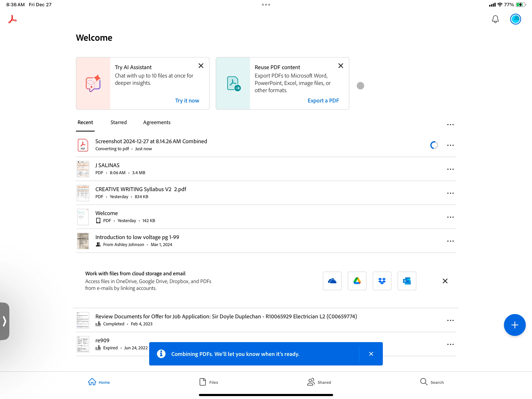Open the notifications bell
Screen dimensions: 532x399
coord(495,19)
